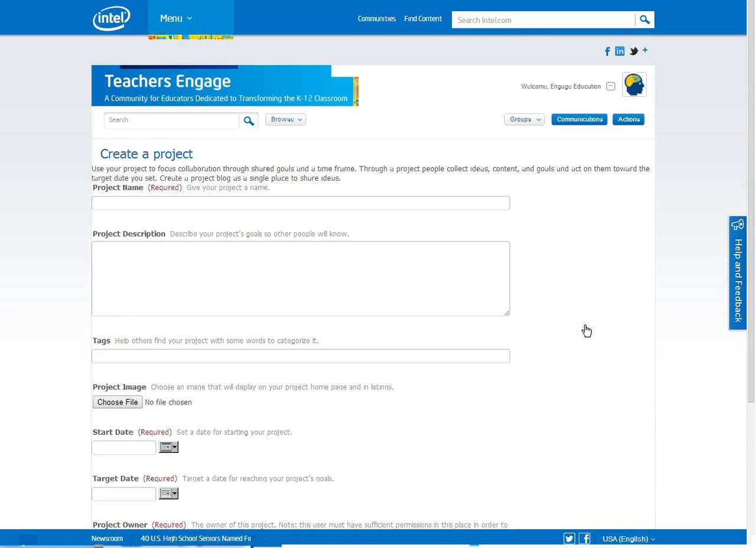Click the Teachers Engage search magnifier icon

(x=249, y=120)
